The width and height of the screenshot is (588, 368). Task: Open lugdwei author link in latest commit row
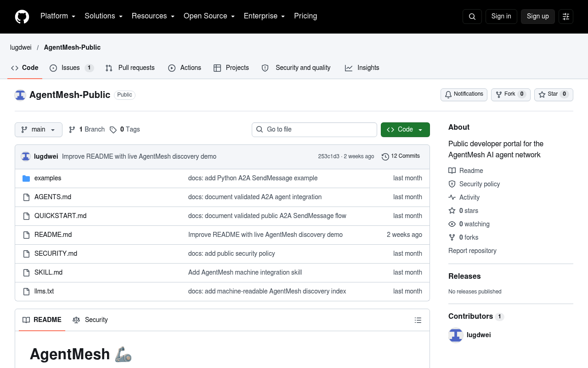click(46, 156)
